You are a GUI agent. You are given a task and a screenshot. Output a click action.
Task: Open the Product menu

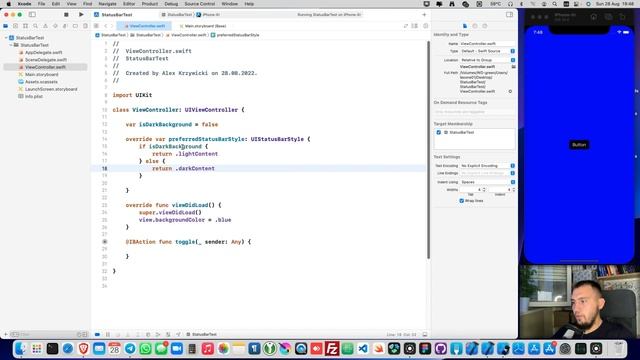(x=150, y=4)
